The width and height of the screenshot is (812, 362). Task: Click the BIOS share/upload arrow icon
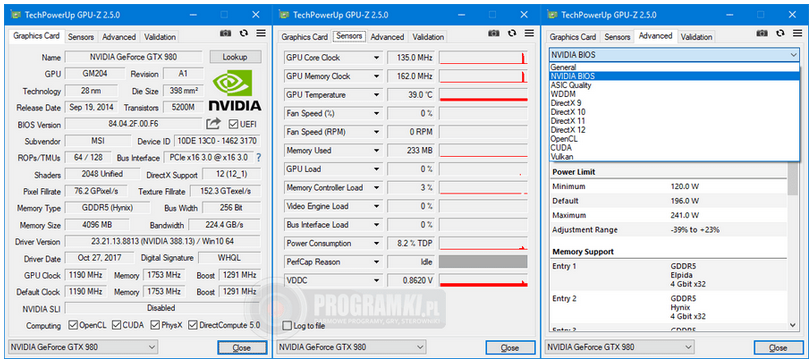pos(213,124)
